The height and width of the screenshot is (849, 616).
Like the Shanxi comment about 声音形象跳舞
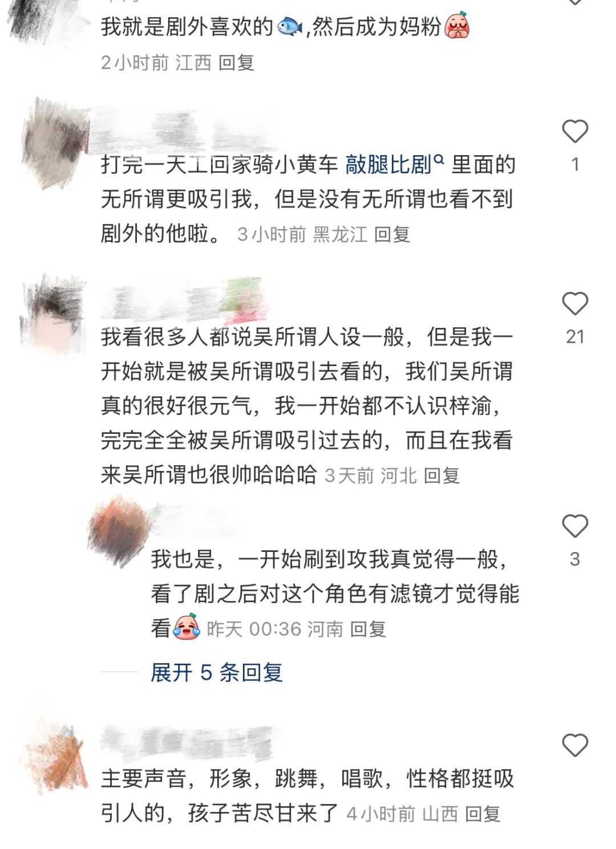pyautogui.click(x=575, y=745)
